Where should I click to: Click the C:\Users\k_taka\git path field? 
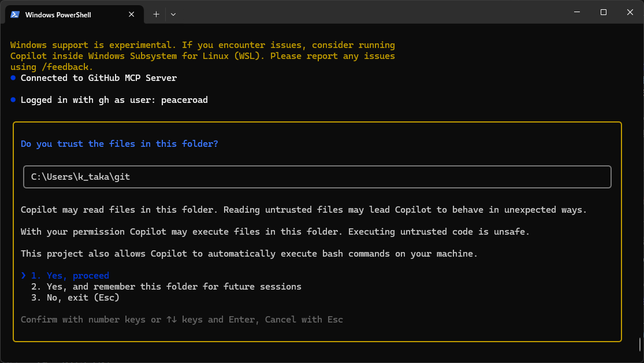coord(317,177)
